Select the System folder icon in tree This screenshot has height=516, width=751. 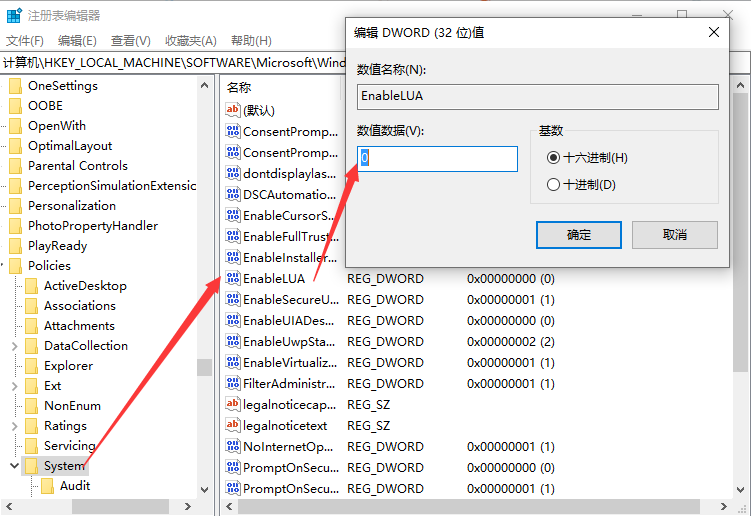click(31, 466)
